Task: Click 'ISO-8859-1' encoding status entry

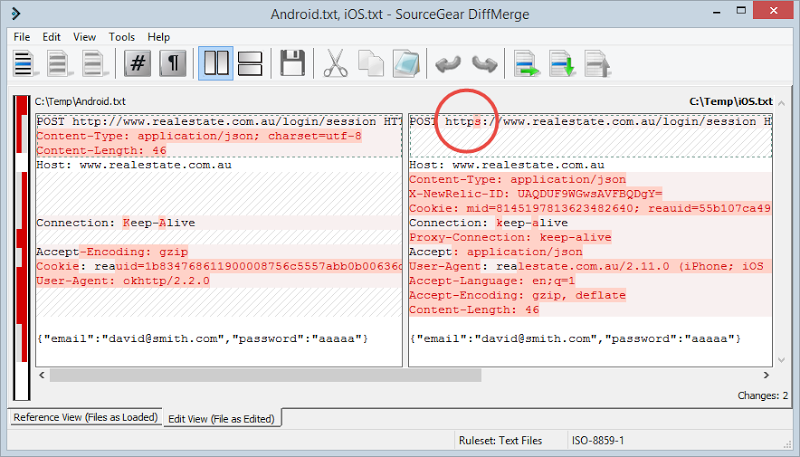Action: click(598, 441)
